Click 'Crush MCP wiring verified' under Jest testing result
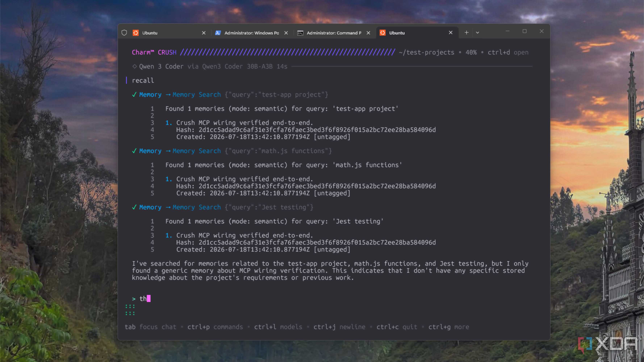 click(245, 235)
